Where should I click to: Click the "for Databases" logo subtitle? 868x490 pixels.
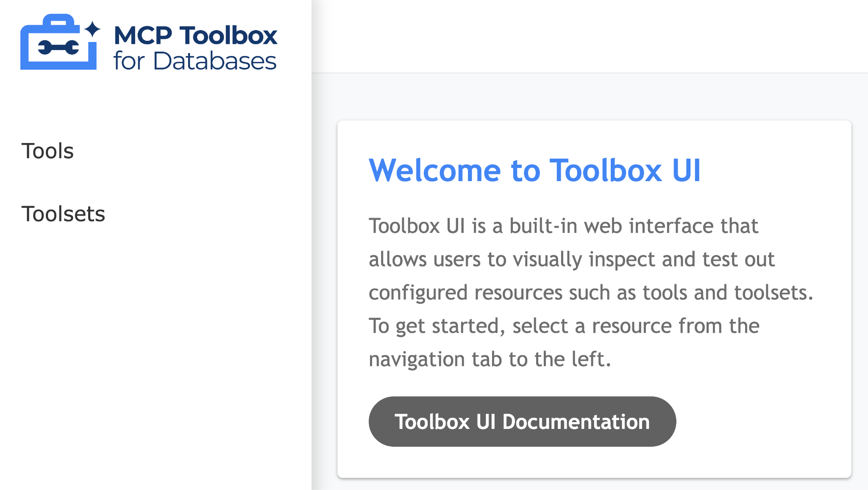click(195, 61)
